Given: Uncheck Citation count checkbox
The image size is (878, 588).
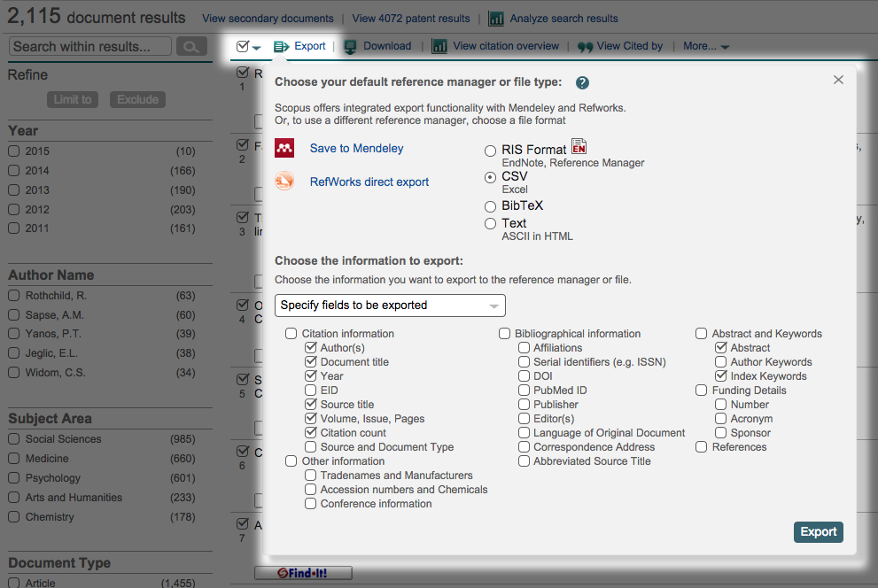Looking at the screenshot, I should 310,432.
